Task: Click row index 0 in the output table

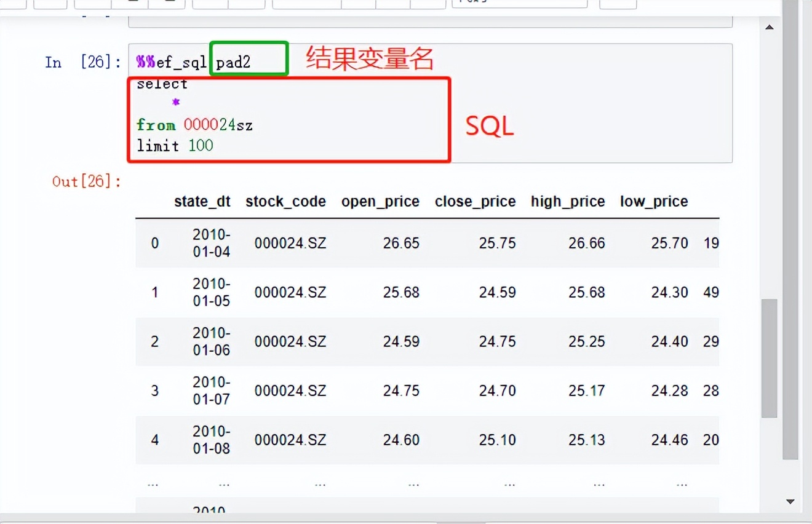Action: click(155, 243)
